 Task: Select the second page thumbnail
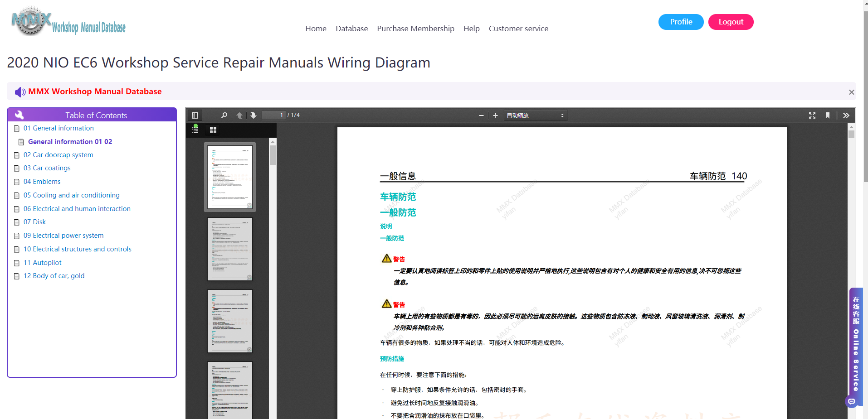230,249
